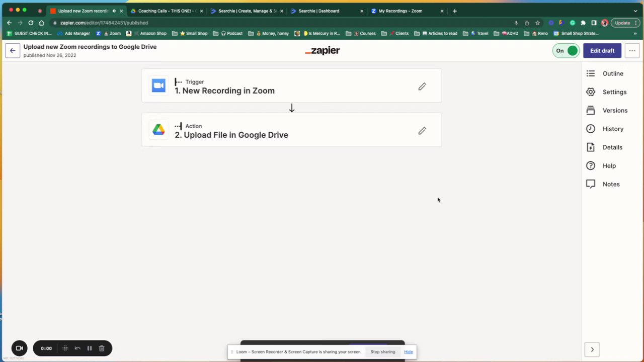
Task: Open the Notes panel
Action: pos(603,184)
